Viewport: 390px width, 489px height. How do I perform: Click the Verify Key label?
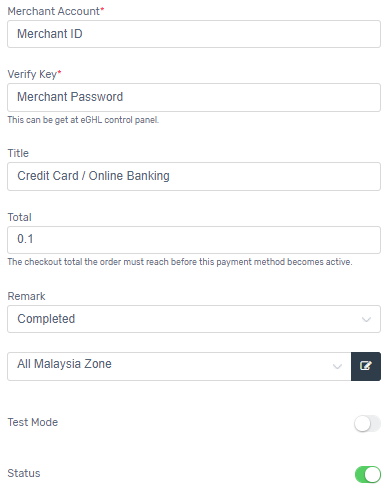point(34,74)
